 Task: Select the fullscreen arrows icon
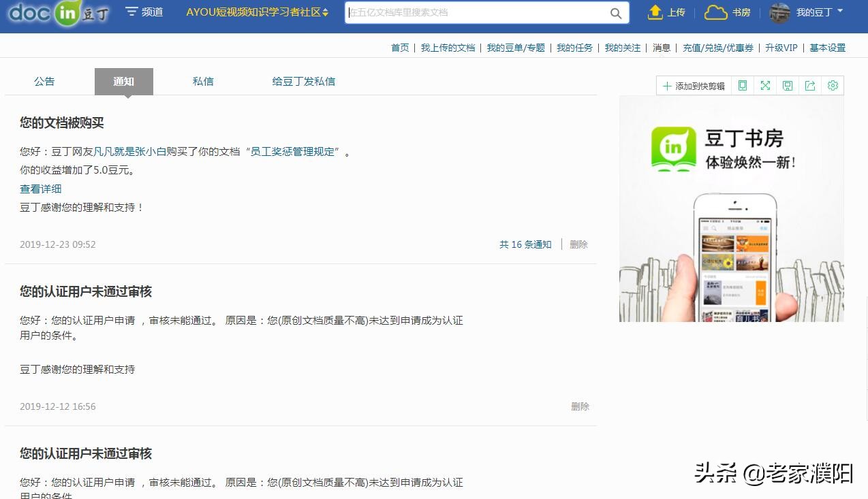[764, 85]
